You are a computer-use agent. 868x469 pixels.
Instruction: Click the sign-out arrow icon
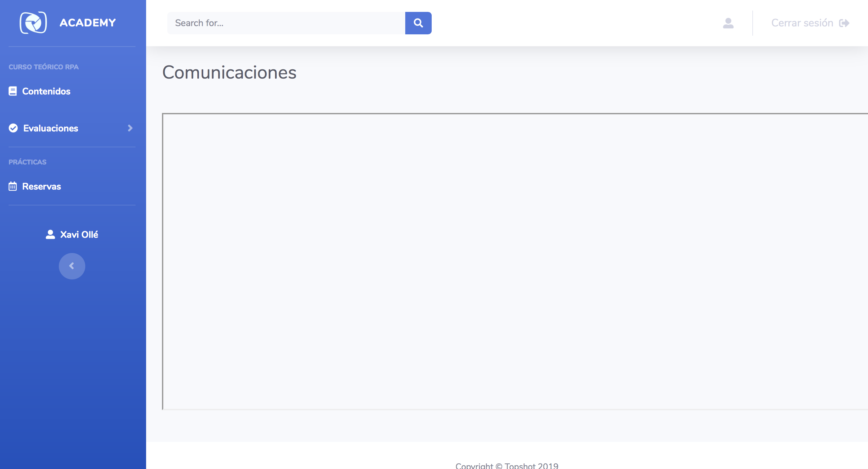pos(844,23)
